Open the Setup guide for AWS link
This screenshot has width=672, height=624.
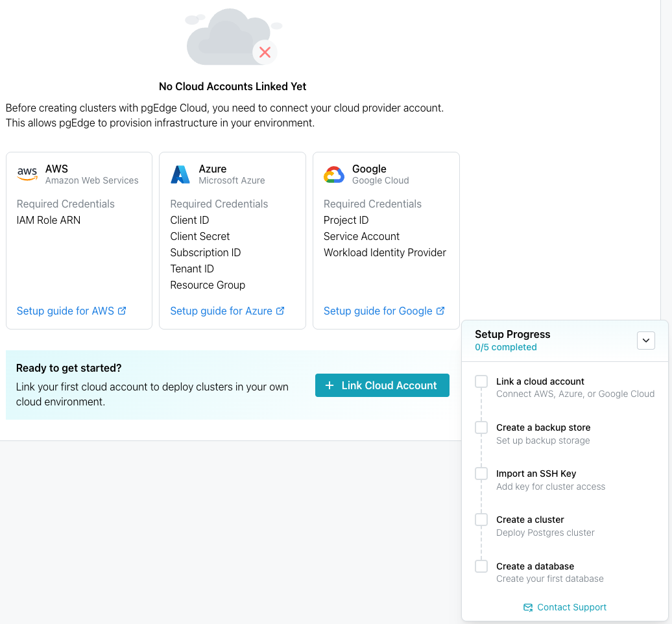click(66, 311)
